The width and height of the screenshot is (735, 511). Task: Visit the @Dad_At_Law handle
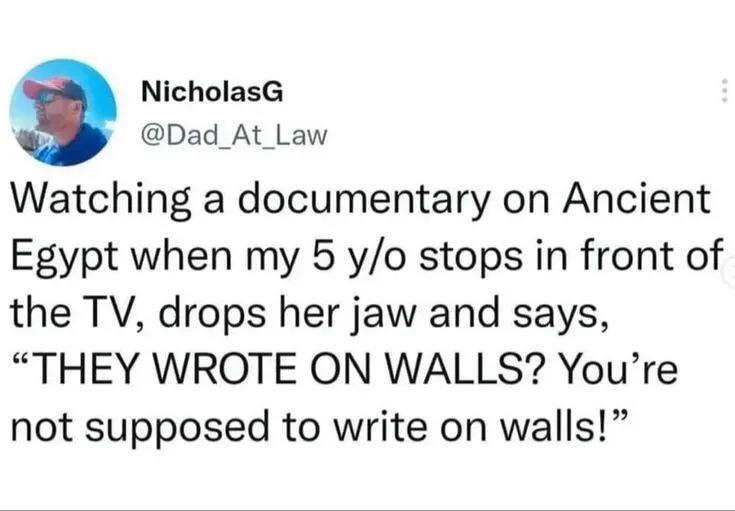(x=233, y=136)
